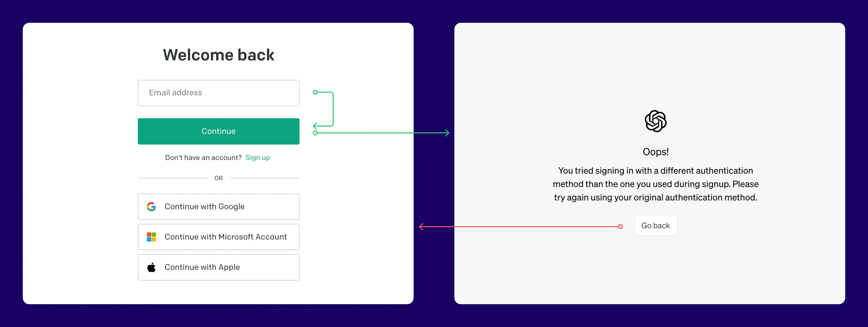
Task: Click the "Don't have an account?" text
Action: point(203,157)
